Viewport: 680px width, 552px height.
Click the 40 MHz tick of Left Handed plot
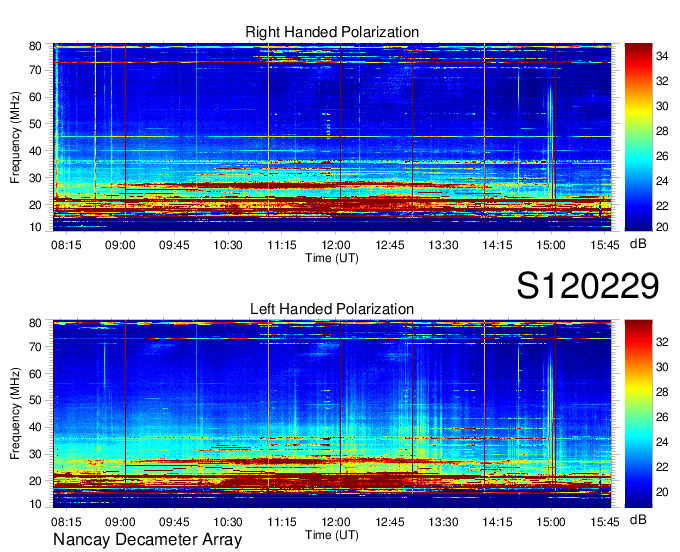coord(35,428)
